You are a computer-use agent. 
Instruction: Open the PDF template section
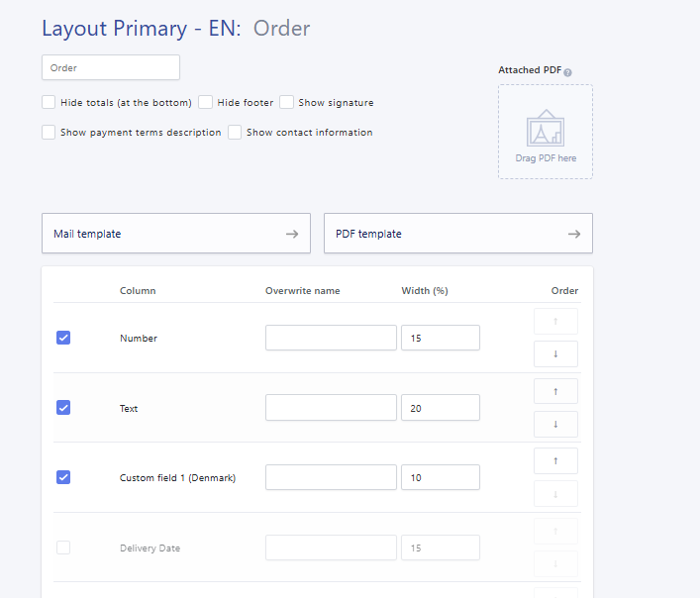coord(458,234)
